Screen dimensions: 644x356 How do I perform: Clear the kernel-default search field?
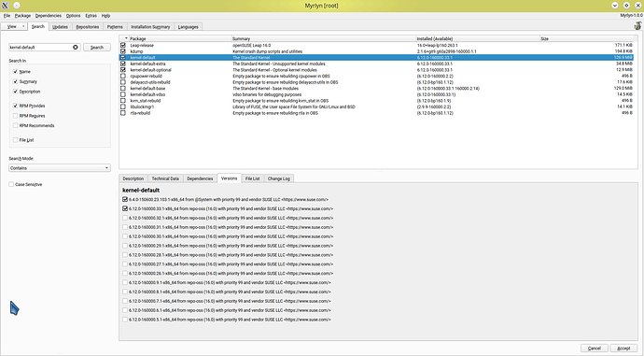pyautogui.click(x=76, y=48)
